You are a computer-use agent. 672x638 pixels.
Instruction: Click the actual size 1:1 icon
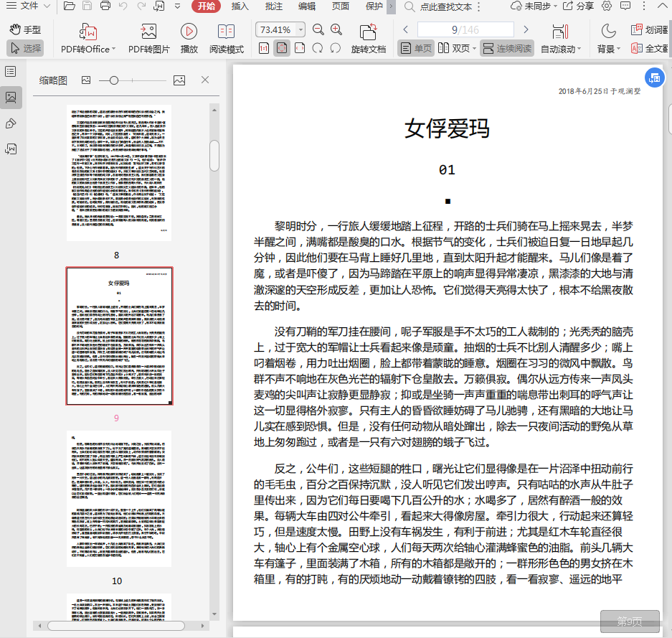pyautogui.click(x=264, y=48)
